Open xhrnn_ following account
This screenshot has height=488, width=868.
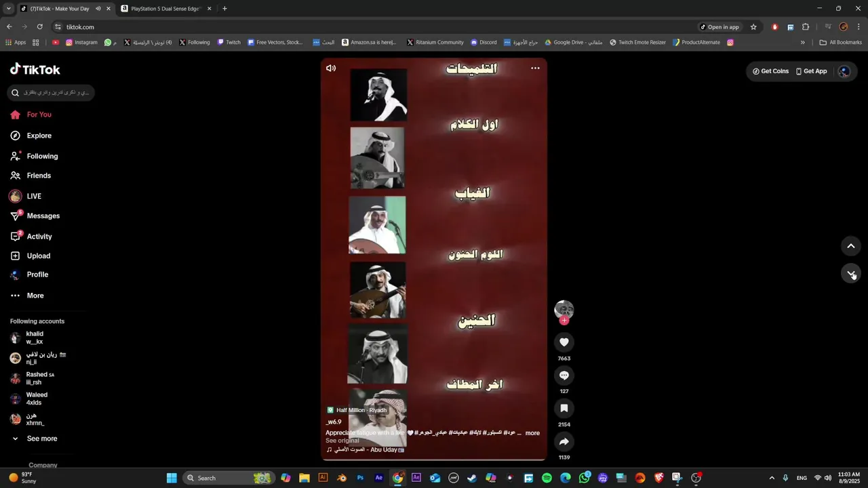pos(28,419)
